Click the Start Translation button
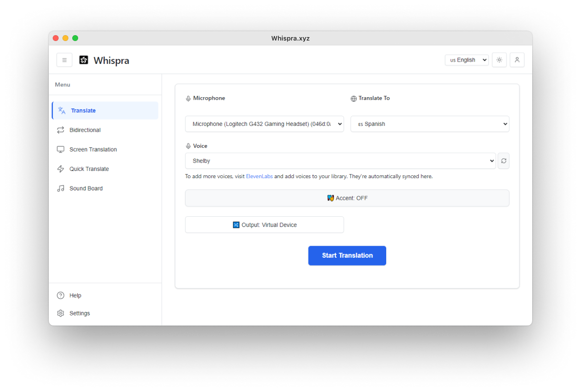Screen dimensions: 581x392 point(347,255)
